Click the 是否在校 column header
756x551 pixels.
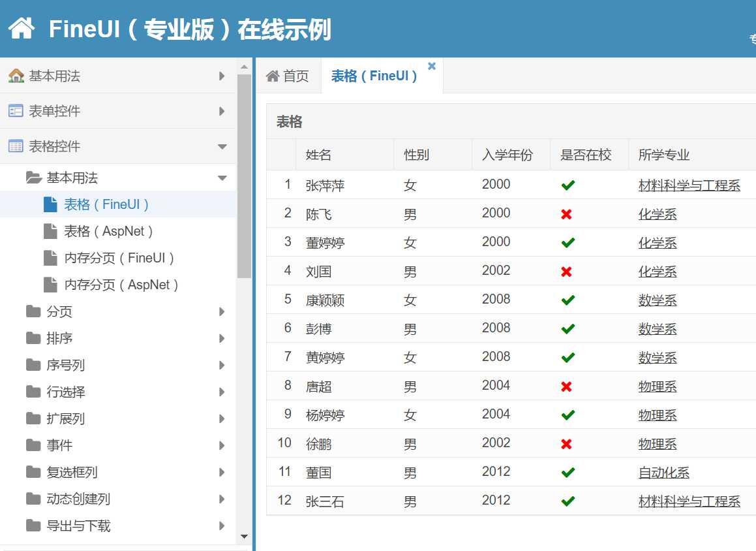[x=589, y=155]
